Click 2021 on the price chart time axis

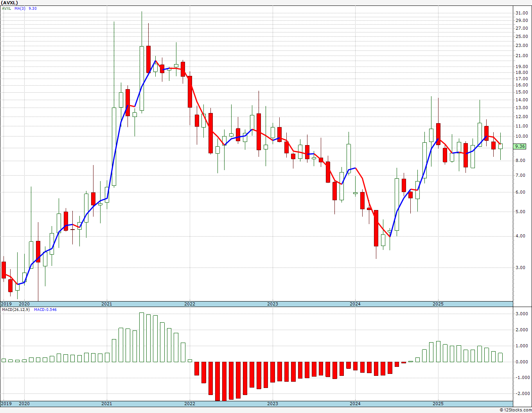click(x=107, y=304)
